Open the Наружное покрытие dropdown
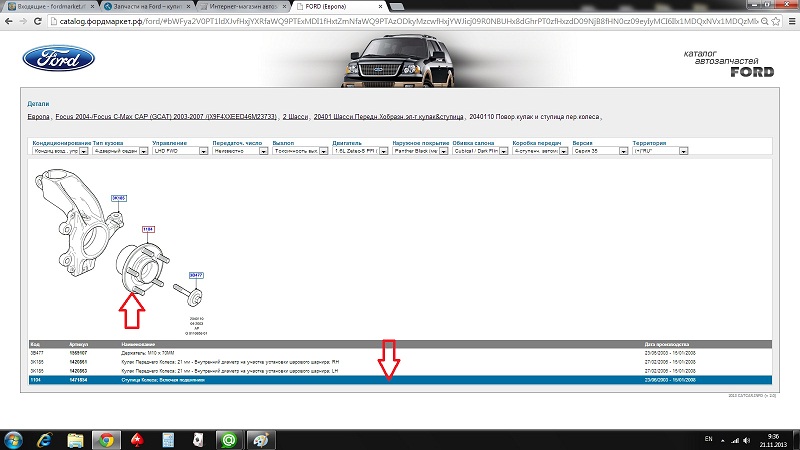This screenshot has height=450, width=800. click(420, 151)
